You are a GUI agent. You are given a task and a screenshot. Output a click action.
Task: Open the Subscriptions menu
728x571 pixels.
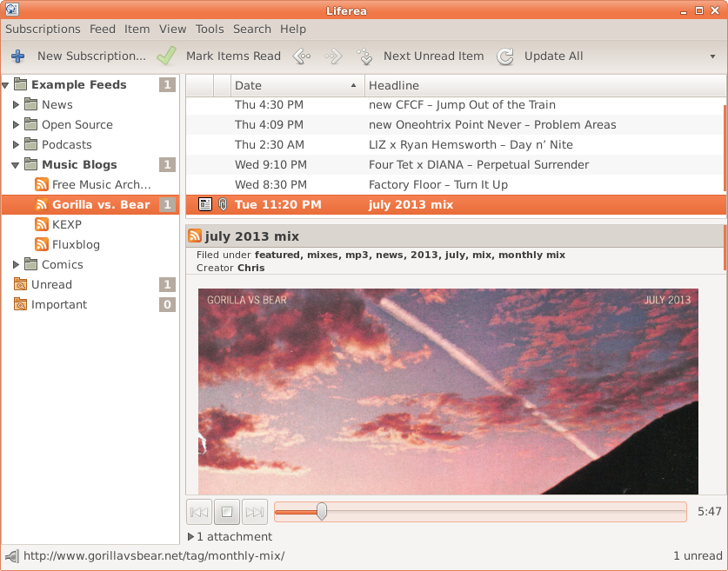click(43, 29)
